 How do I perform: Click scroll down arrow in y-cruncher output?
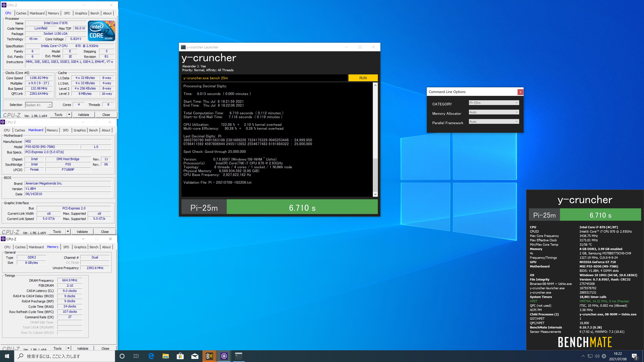[x=375, y=194]
